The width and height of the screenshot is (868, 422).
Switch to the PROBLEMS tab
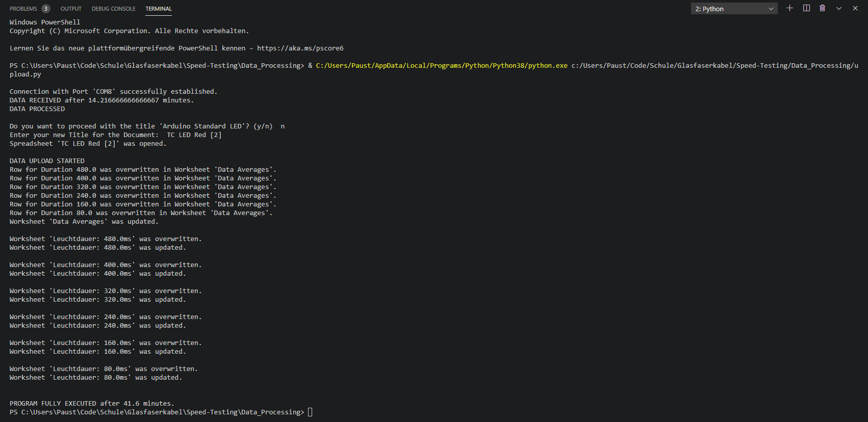click(x=23, y=9)
